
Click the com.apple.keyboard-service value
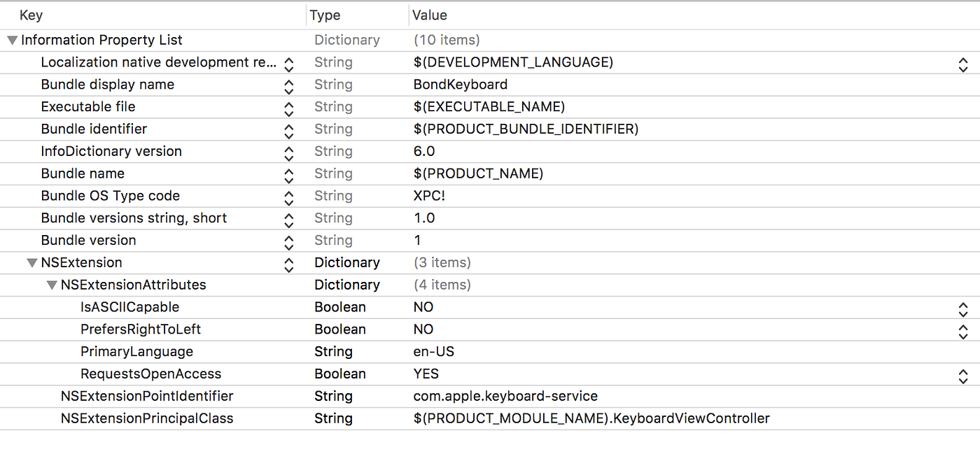coord(505,397)
